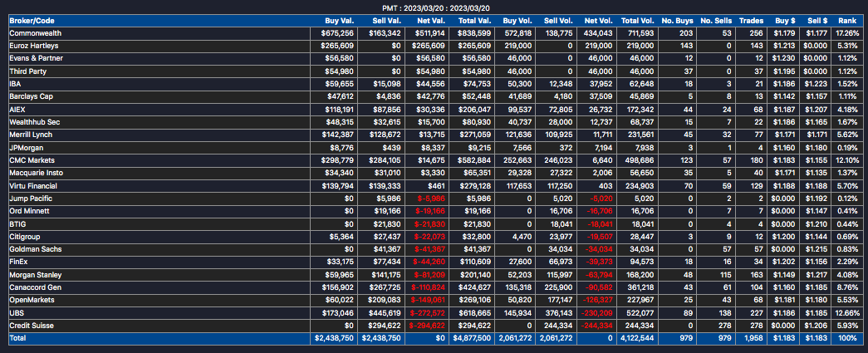Select the Citigroup broker name

(x=26, y=237)
